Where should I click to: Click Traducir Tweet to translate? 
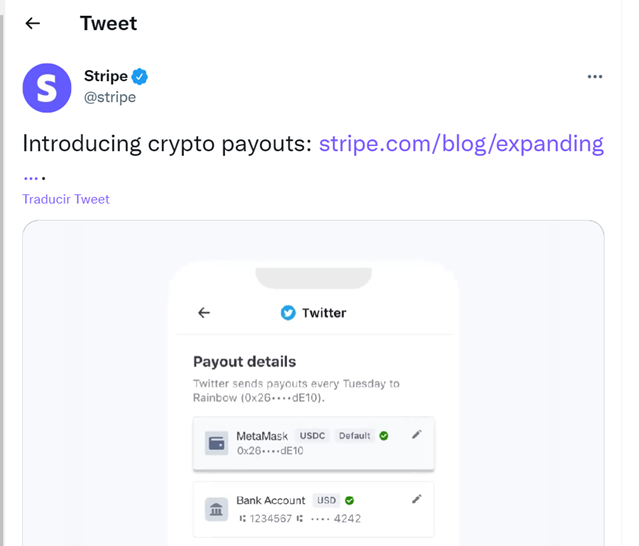pos(66,199)
